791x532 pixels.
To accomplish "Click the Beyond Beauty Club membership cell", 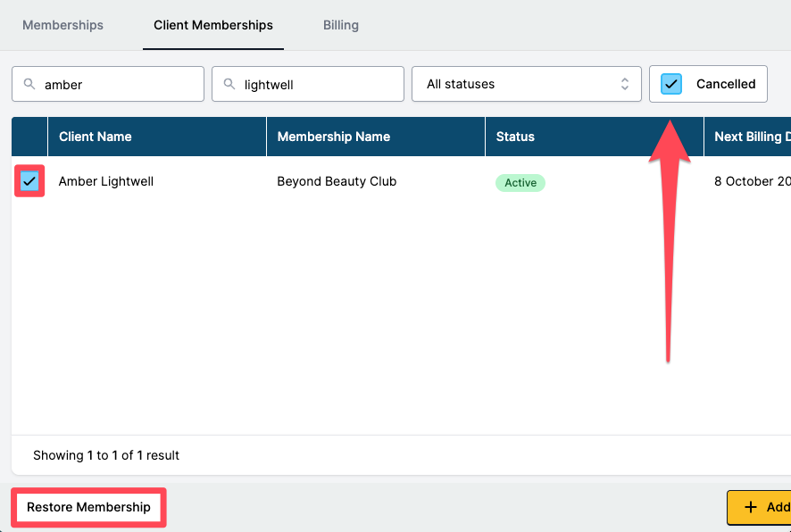I will click(337, 181).
